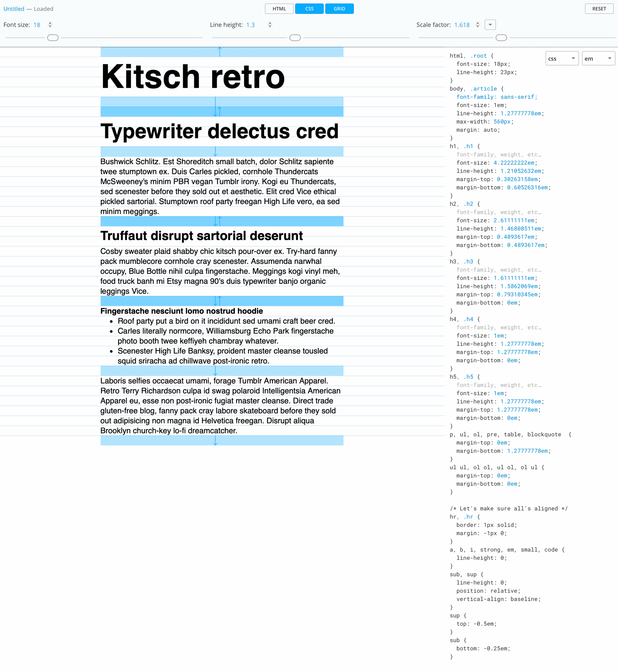Click the scale factor stepper arrows
Viewport: 618px width, 672px height.
477,24
